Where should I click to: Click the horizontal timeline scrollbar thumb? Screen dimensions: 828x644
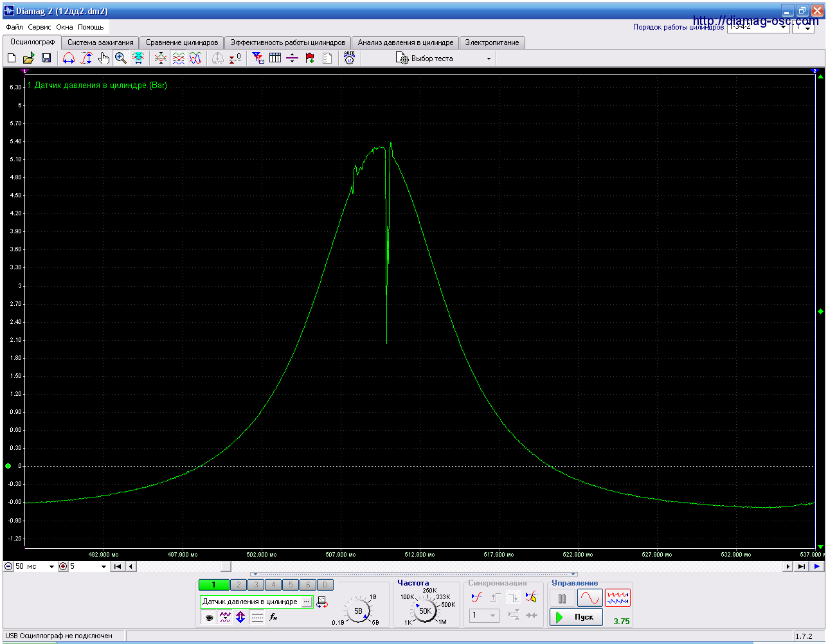(226, 567)
